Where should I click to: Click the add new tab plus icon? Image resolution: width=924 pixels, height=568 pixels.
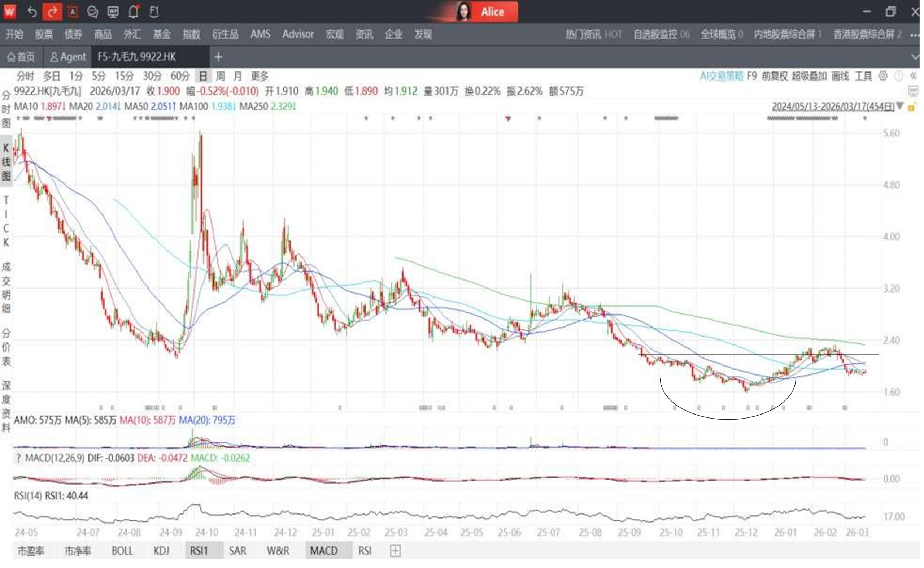click(218, 57)
